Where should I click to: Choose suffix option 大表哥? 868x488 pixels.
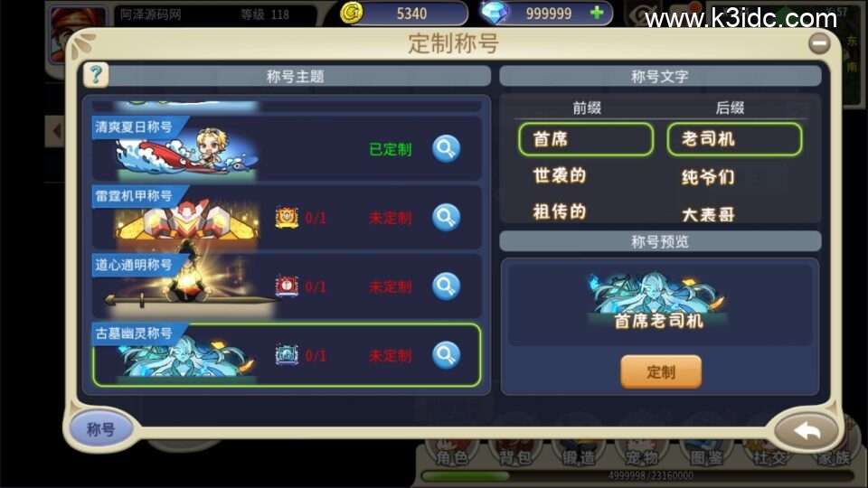(x=708, y=214)
